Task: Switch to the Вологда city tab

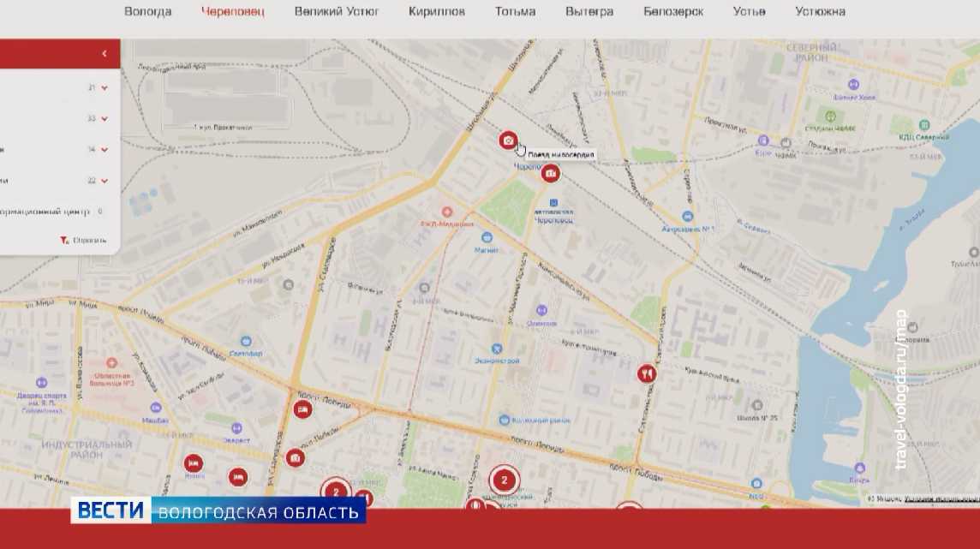Action: (148, 11)
